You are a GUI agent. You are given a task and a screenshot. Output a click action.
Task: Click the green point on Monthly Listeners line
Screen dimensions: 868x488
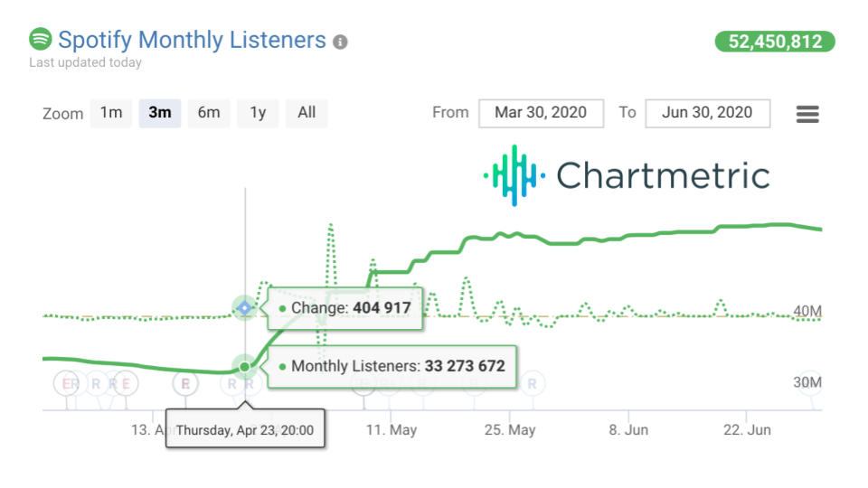(244, 367)
